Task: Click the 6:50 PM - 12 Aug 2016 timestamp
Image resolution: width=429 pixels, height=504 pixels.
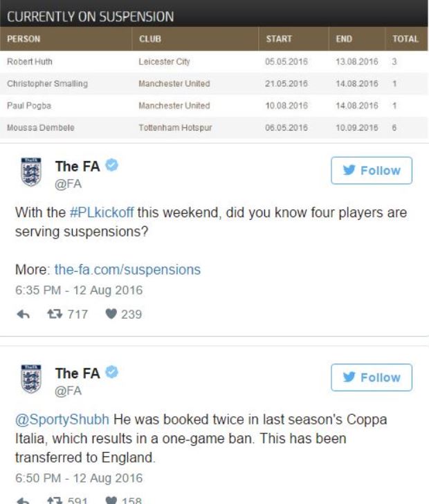Action: click(x=79, y=478)
